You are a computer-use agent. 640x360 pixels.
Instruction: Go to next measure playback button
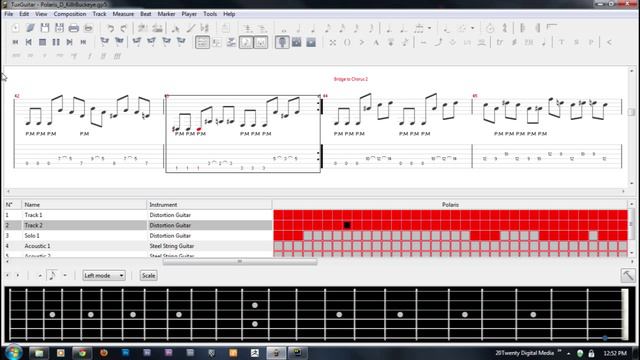pos(69,42)
